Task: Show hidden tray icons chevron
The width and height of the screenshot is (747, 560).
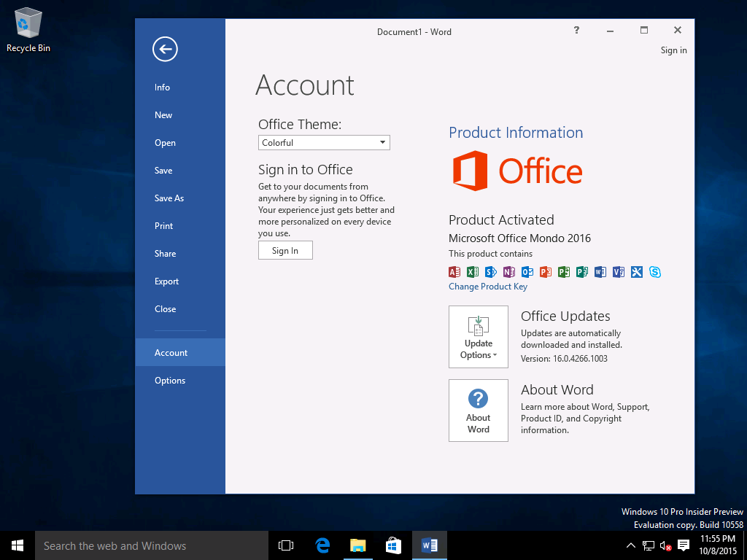Action: click(x=630, y=545)
